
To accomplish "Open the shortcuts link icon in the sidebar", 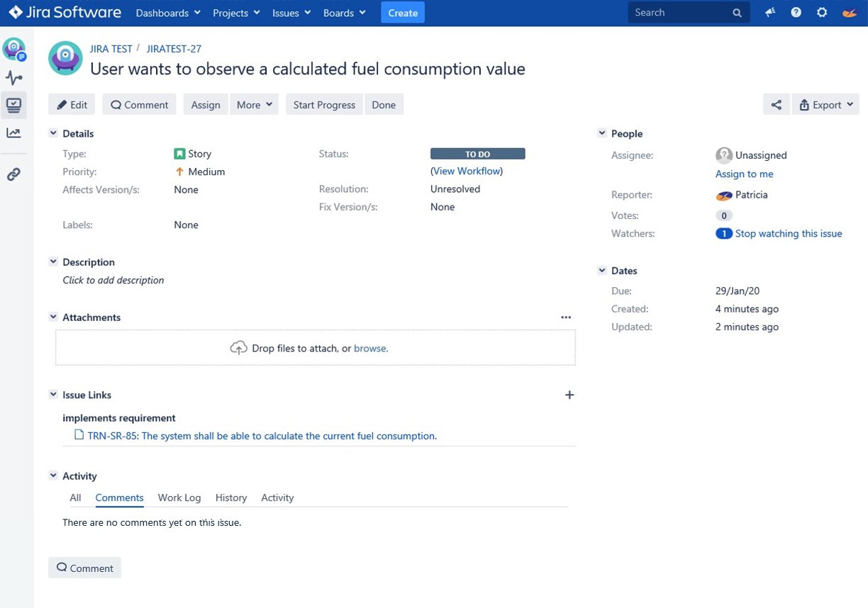I will 14,174.
